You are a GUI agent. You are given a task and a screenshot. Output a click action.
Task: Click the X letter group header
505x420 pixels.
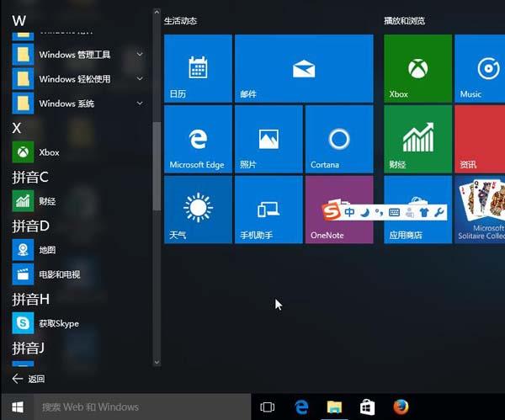17,128
